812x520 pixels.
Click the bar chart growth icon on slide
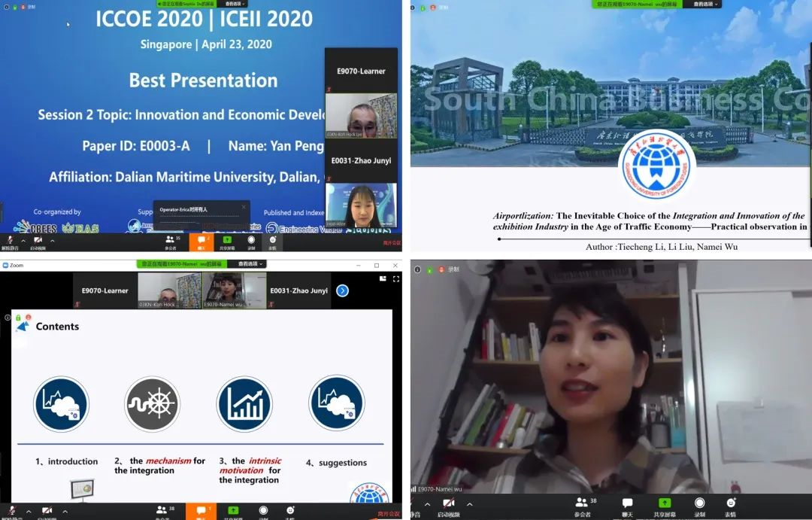244,404
